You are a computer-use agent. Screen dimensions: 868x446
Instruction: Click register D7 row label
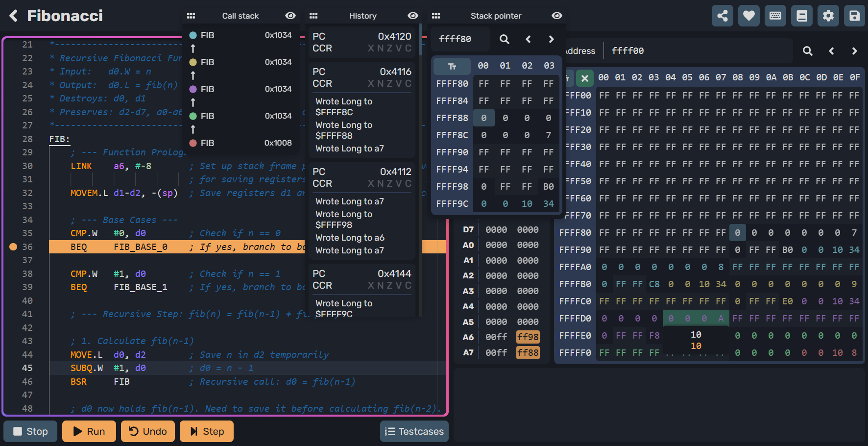468,230
